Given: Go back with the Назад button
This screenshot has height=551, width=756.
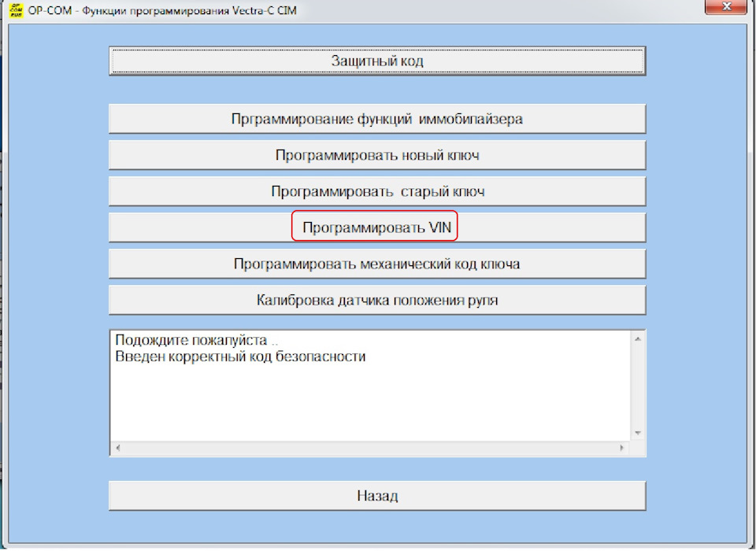Looking at the screenshot, I should (x=377, y=496).
